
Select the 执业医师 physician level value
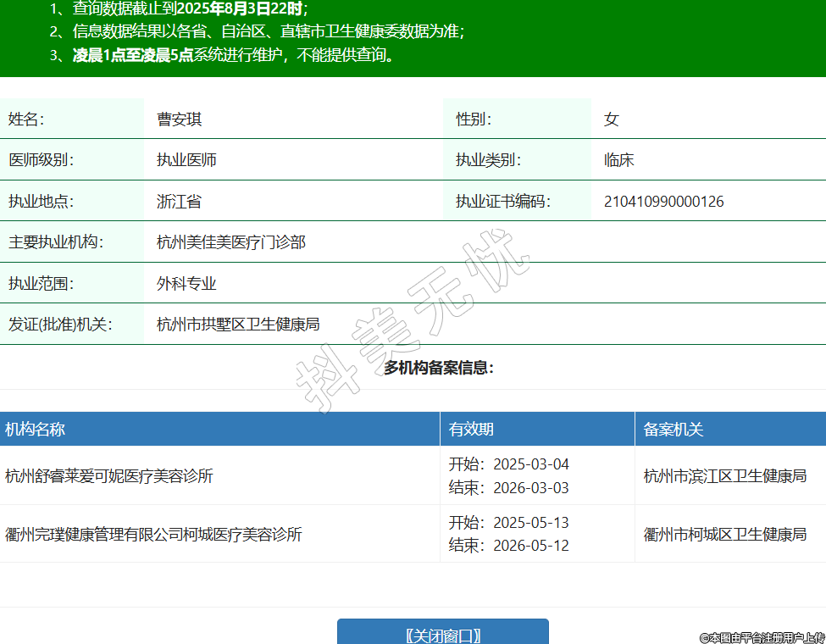186,160
